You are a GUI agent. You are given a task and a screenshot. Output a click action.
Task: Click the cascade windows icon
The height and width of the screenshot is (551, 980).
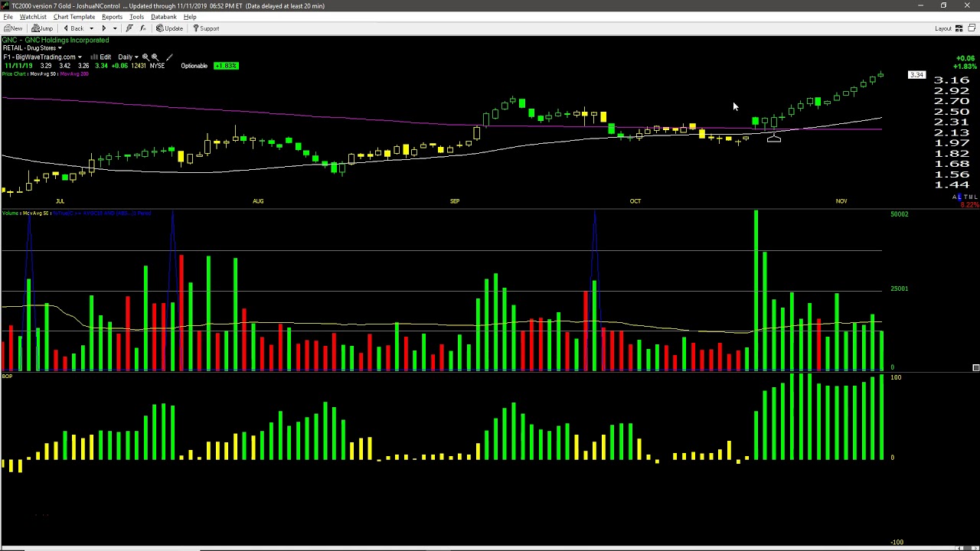tap(973, 28)
